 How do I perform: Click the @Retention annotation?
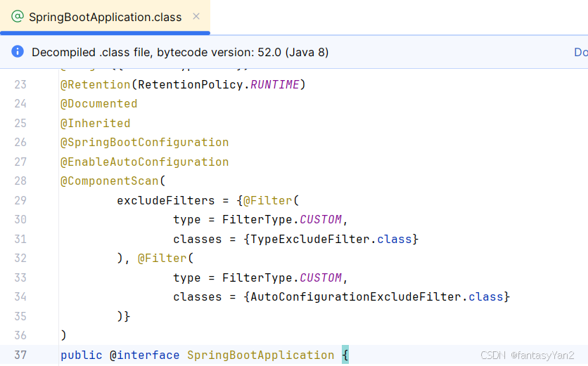click(x=95, y=85)
